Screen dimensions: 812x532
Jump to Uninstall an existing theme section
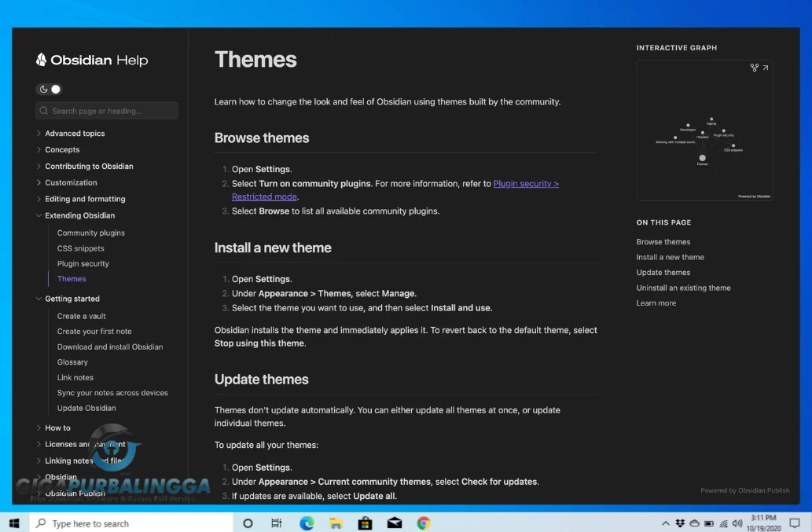point(684,288)
